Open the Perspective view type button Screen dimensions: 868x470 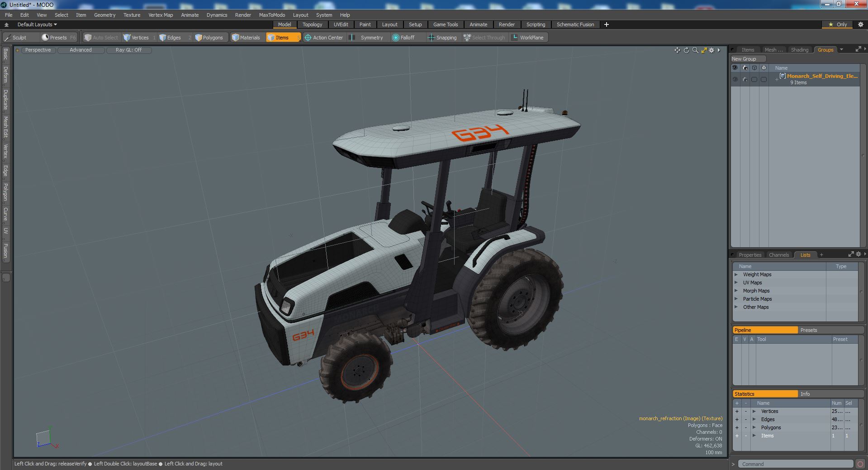(38, 50)
